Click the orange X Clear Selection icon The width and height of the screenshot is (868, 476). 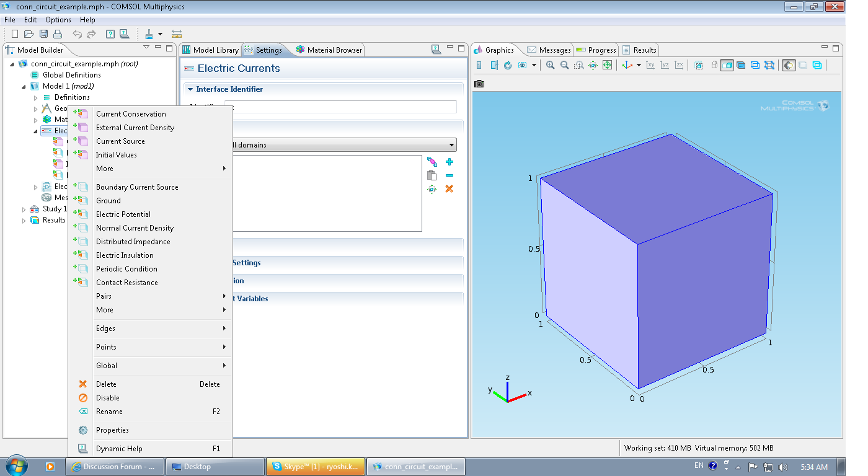449,188
